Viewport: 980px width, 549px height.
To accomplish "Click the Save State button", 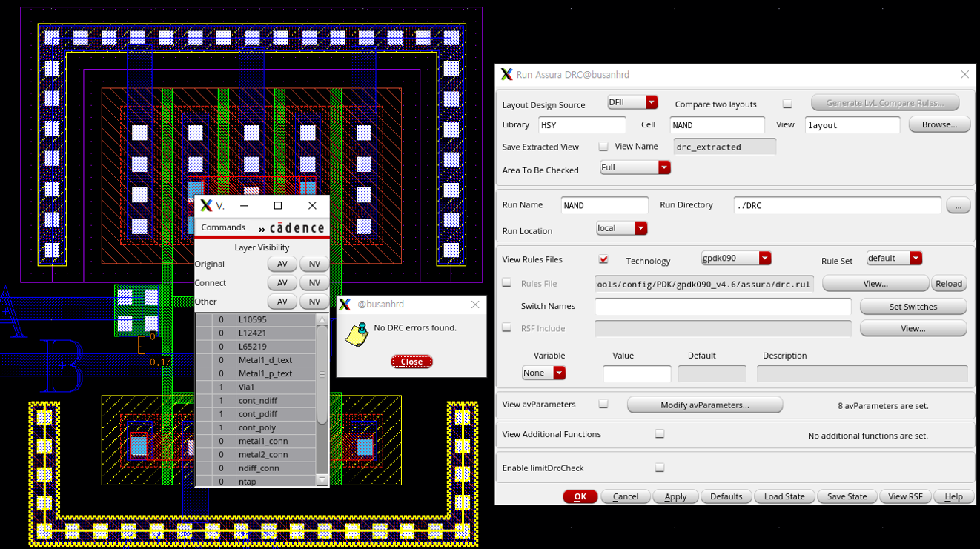I will (x=847, y=496).
